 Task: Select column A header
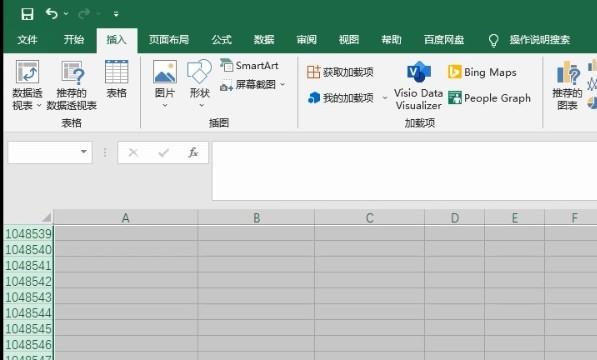[x=126, y=218]
